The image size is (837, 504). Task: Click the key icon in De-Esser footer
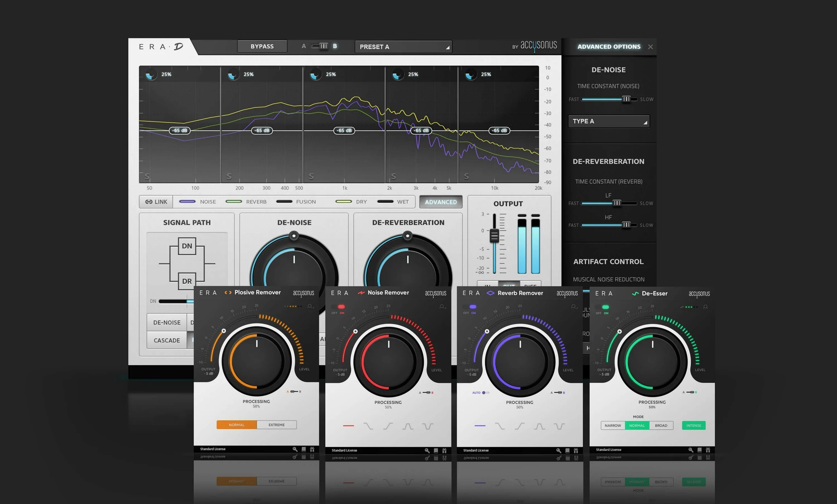(x=691, y=450)
